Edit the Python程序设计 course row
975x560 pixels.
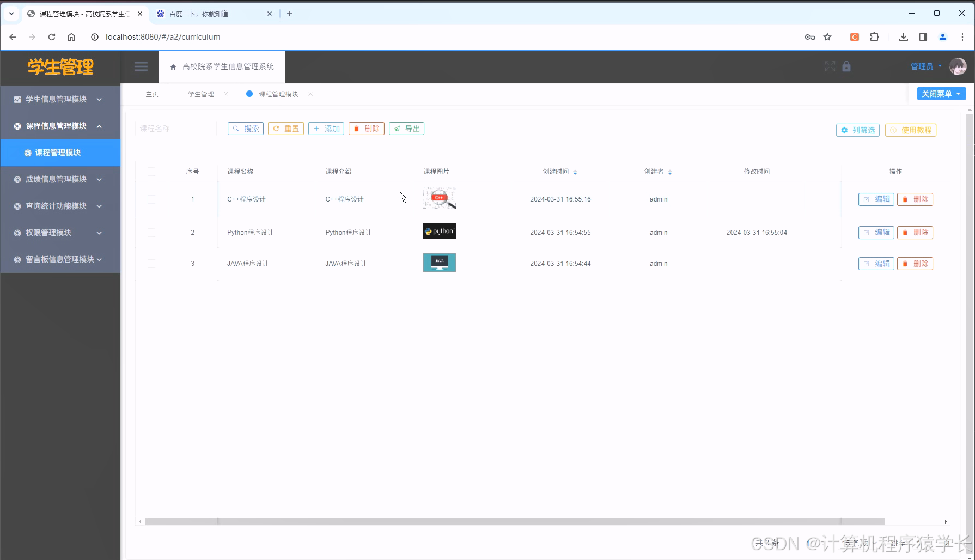(x=876, y=233)
